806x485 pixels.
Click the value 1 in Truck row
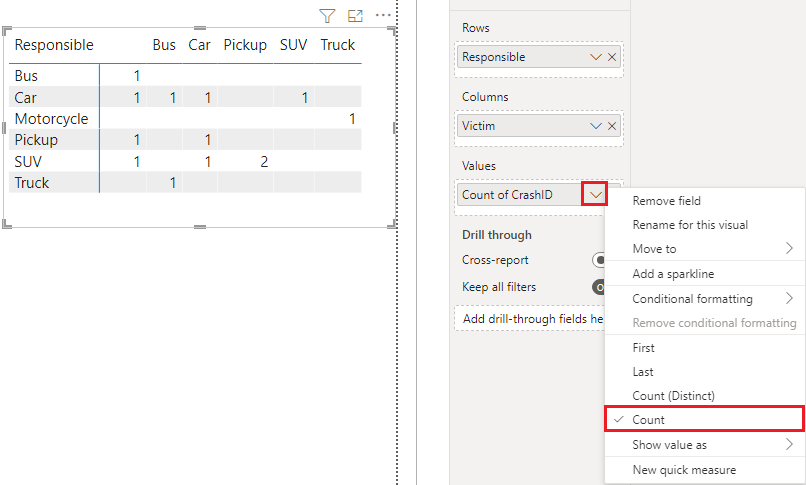(173, 182)
